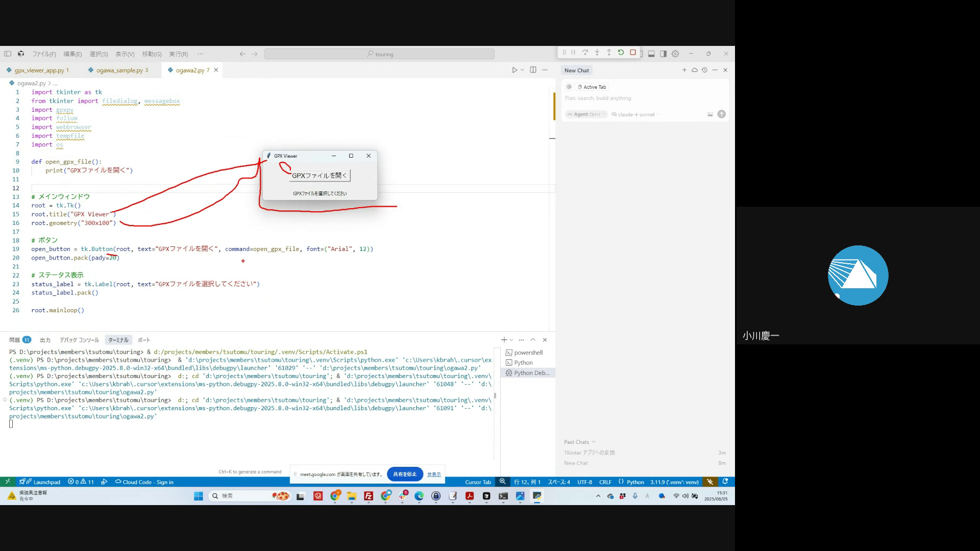
Task: Toggle the bottom panel layout button
Action: point(651,54)
